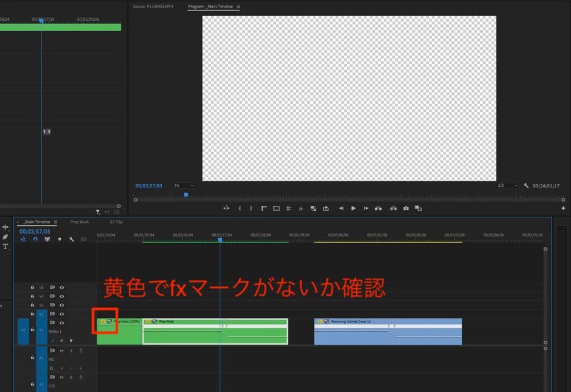Click the Mark In icon
The height and width of the screenshot is (392, 571).
(240, 208)
